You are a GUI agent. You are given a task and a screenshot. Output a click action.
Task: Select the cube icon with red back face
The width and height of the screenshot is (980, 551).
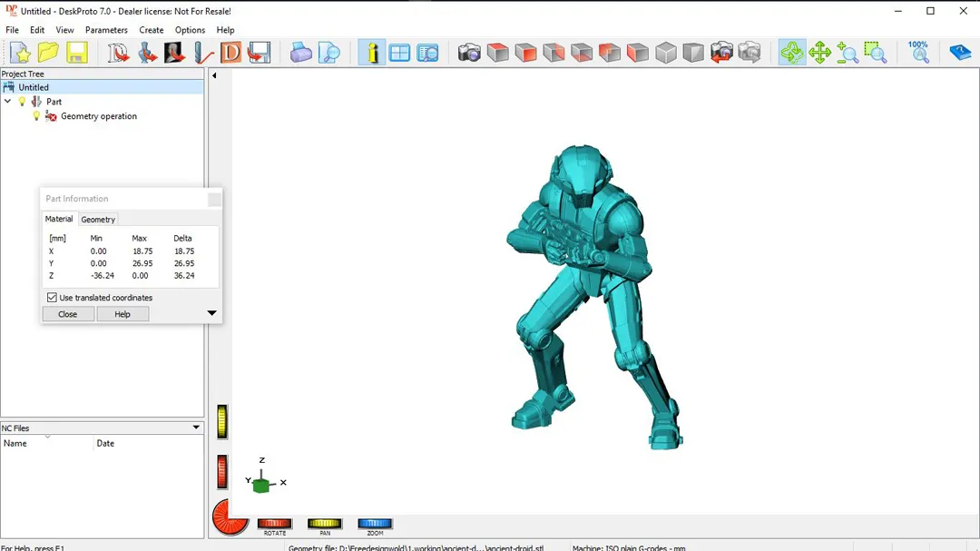point(610,53)
